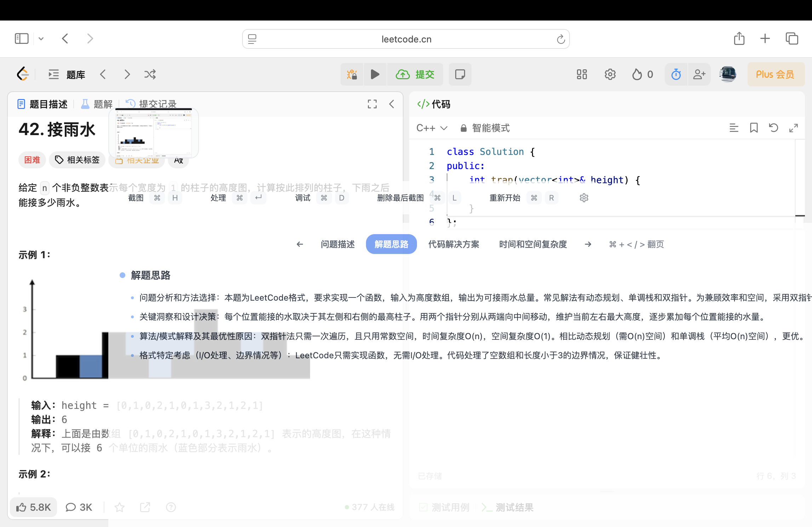Open the Plus 会员 link
Screen dimensions: 812x527
click(776, 74)
